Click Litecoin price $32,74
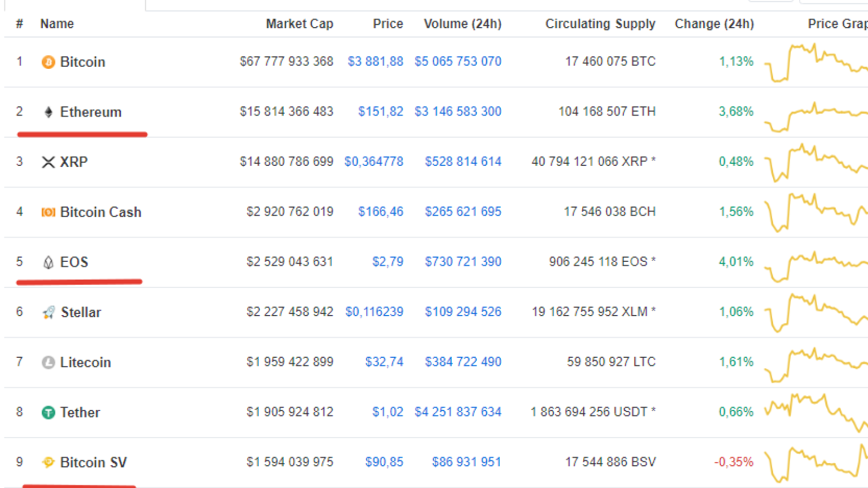Screen dimensions: 868x488 384,362
